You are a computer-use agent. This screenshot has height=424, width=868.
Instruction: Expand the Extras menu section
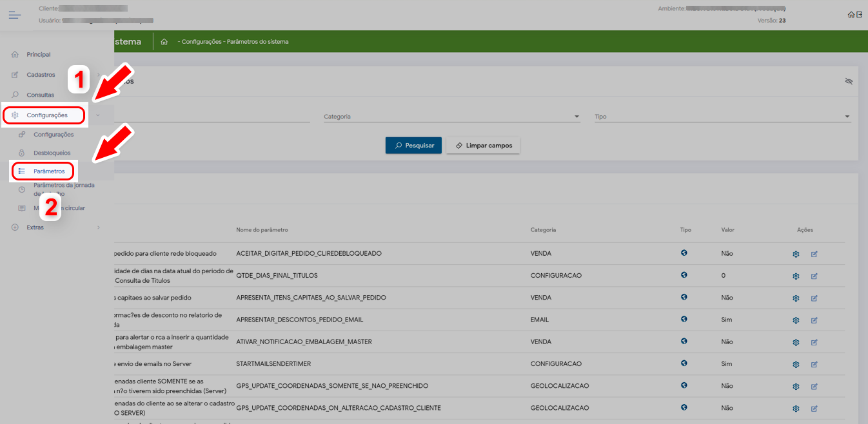35,227
